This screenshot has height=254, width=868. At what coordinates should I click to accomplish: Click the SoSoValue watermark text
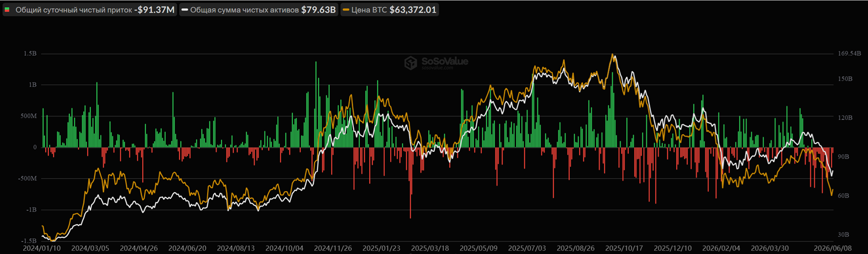click(x=444, y=61)
